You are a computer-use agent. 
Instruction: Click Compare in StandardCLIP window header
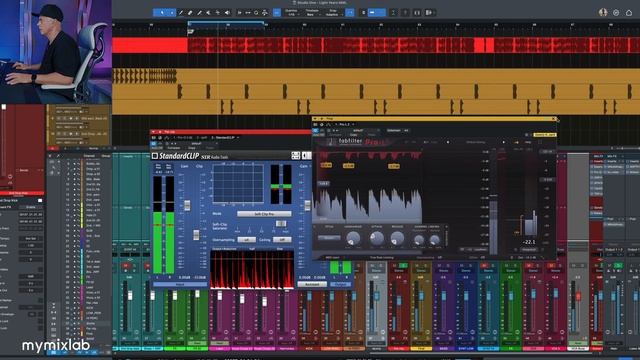[174, 148]
